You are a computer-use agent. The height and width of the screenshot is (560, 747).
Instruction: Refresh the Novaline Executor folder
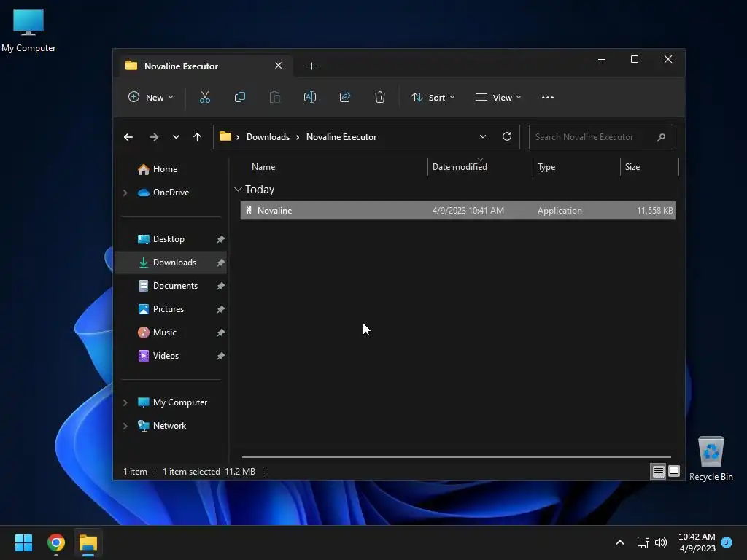point(507,136)
